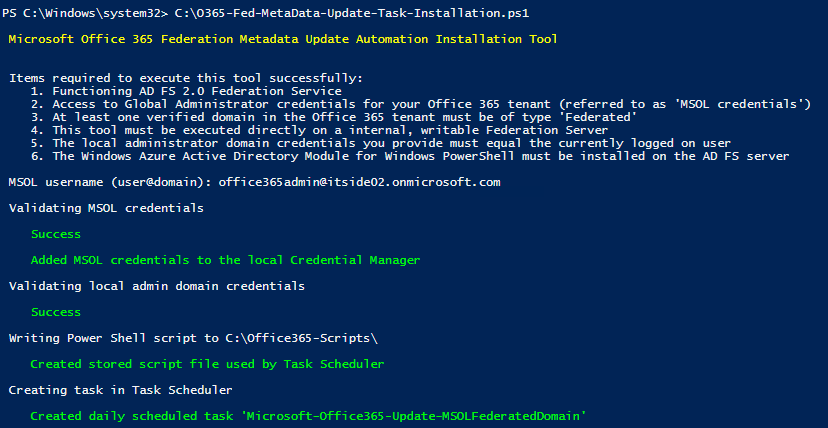Click the 'Validating MSOL credentials' line
Screen dimensions: 828x428
(106, 208)
